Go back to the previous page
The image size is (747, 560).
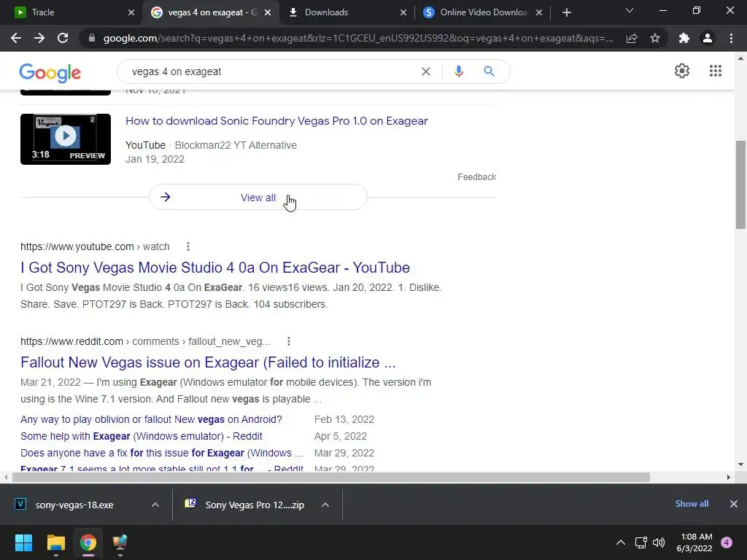pyautogui.click(x=16, y=38)
